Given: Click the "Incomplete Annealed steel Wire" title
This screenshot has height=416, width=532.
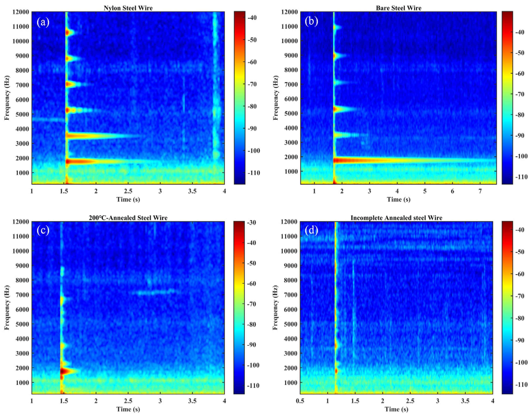Looking at the screenshot, I should pos(396,218).
